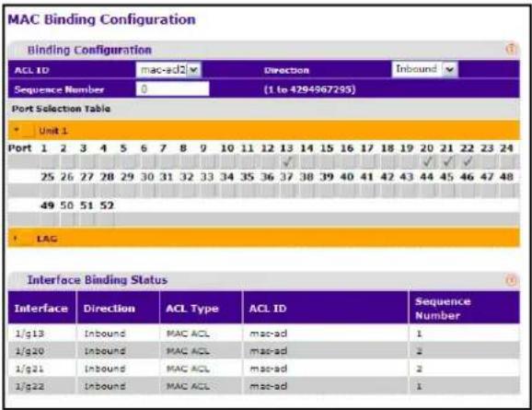Click the ACL Type column header
Screen dimensions: 532x410
[x=201, y=308]
